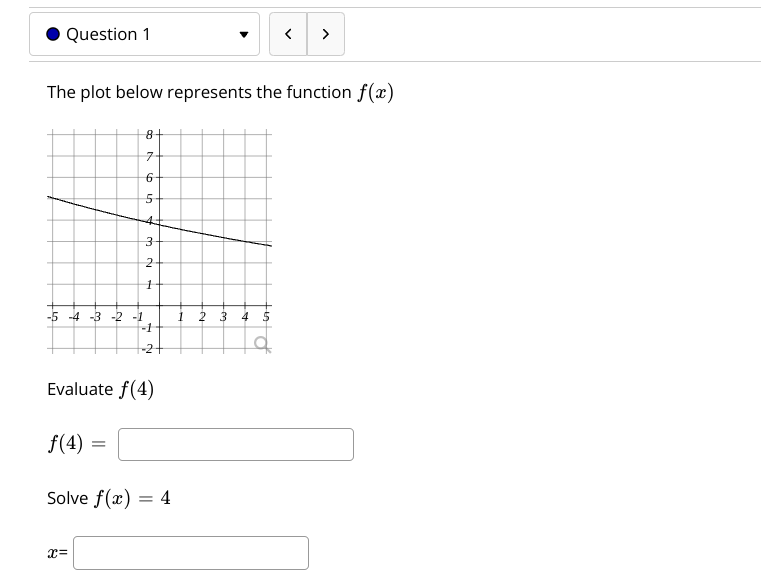Viewport: 761px width, 577px height.
Task: Click the y-axis tick label 8
Action: coord(149,135)
